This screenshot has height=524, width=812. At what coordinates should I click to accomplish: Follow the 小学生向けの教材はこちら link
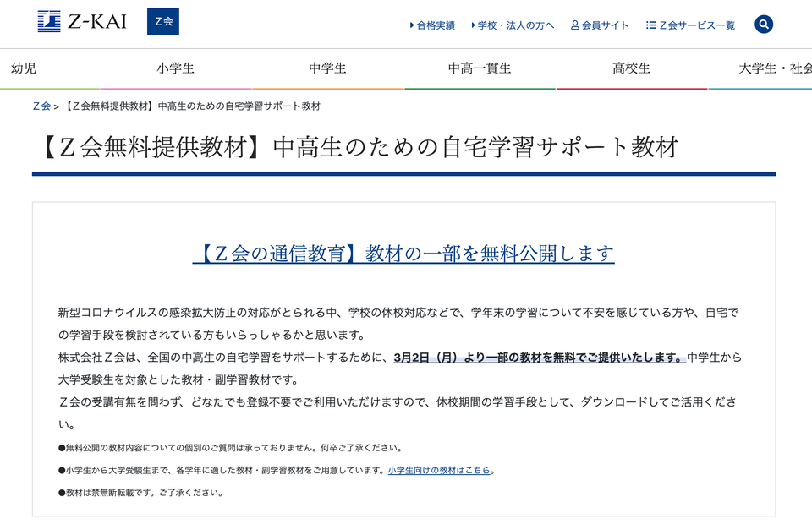point(439,470)
